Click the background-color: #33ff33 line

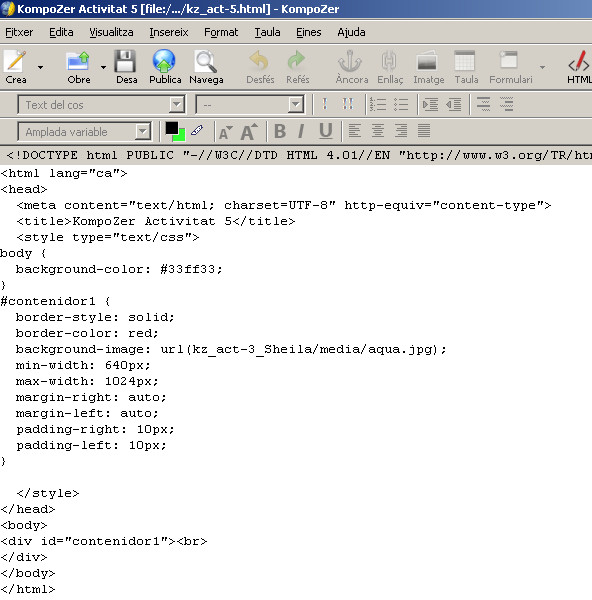(119, 269)
